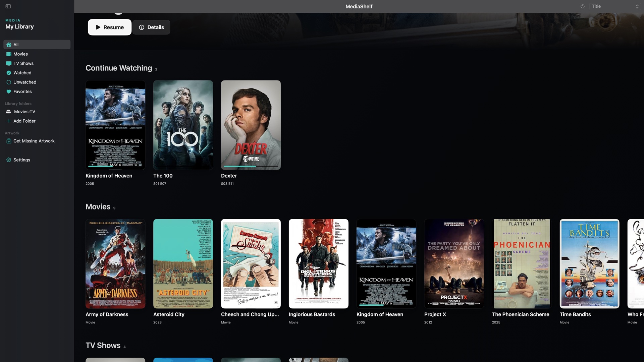Image resolution: width=644 pixels, height=362 pixels.
Task: Click the artwork icon beside Get Missing Artwork
Action: pos(9,141)
